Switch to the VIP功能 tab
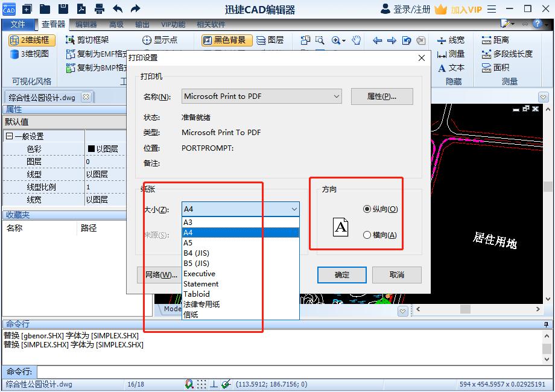Screen dimensions: 555x392 pos(173,24)
